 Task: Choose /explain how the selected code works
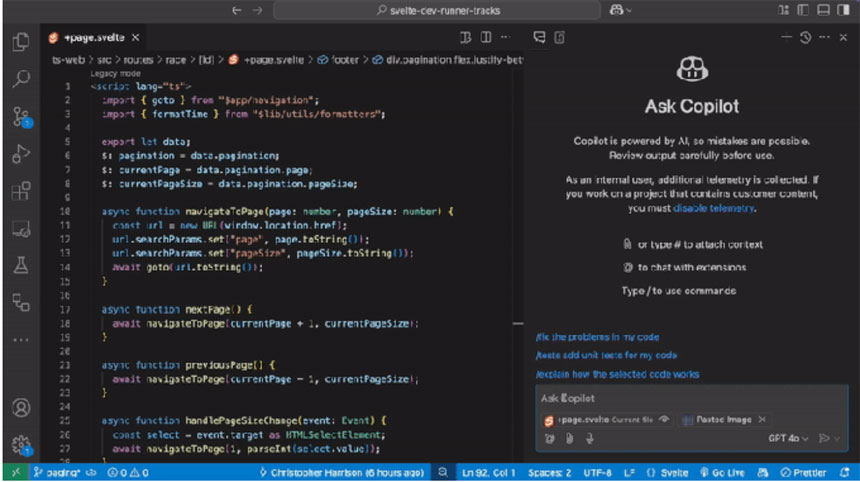618,374
